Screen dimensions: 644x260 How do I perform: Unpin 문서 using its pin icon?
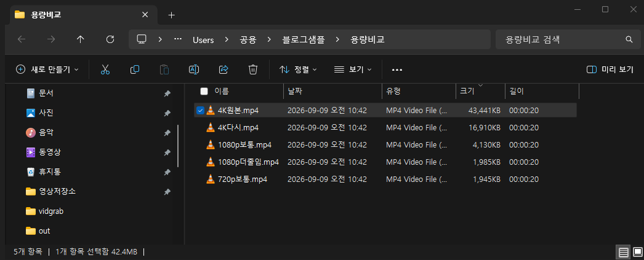[167, 93]
